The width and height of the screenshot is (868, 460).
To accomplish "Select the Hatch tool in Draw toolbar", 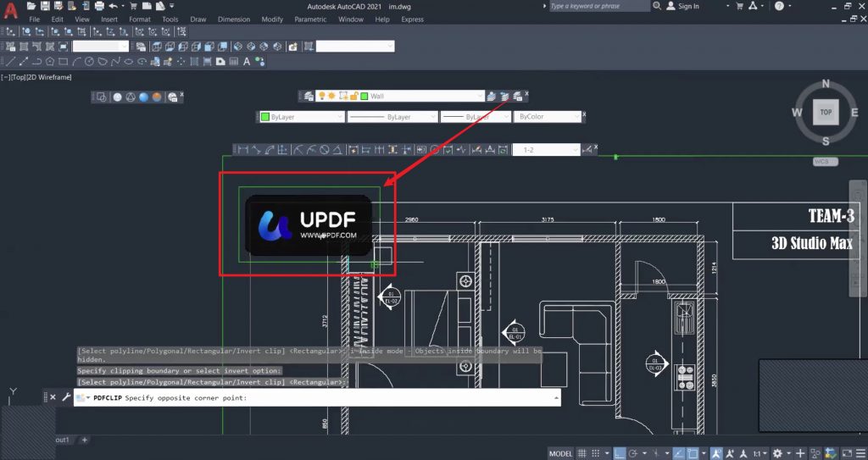I will pos(194,62).
